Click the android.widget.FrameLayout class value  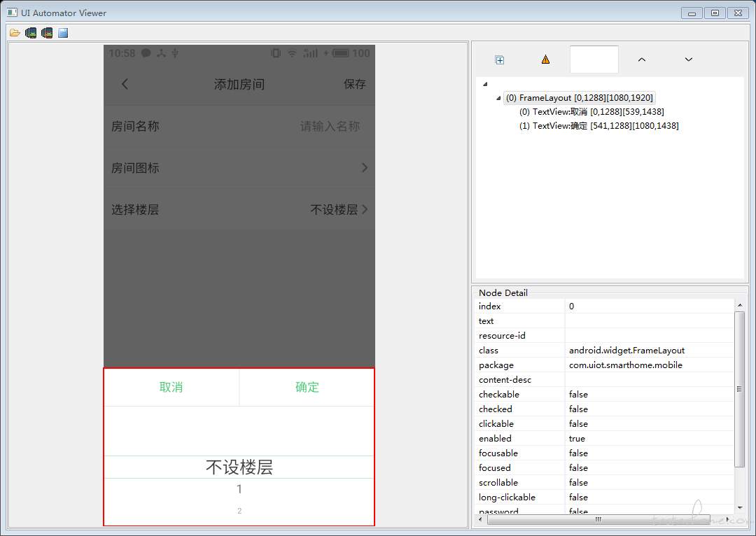(626, 351)
